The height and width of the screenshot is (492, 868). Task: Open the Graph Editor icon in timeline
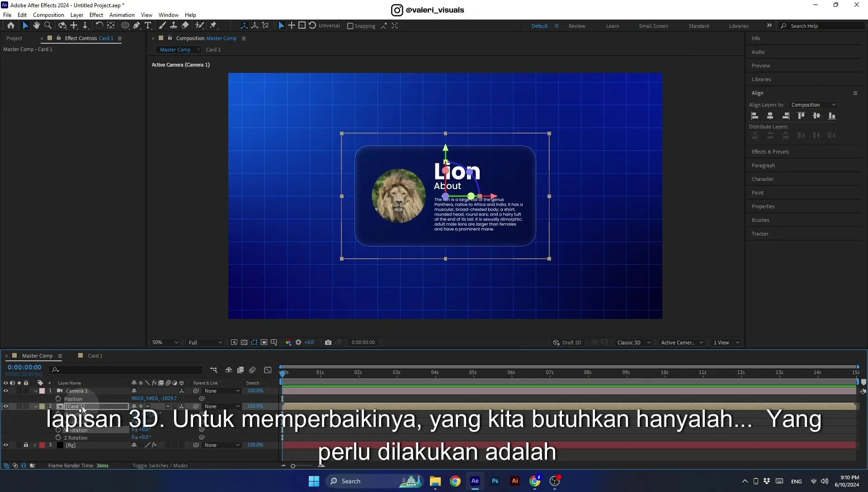point(268,370)
